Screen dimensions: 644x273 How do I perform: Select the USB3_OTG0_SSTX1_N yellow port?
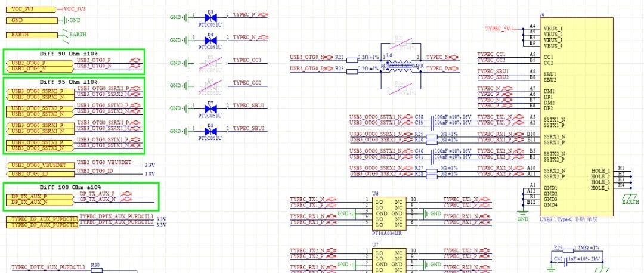pyautogui.click(x=40, y=148)
